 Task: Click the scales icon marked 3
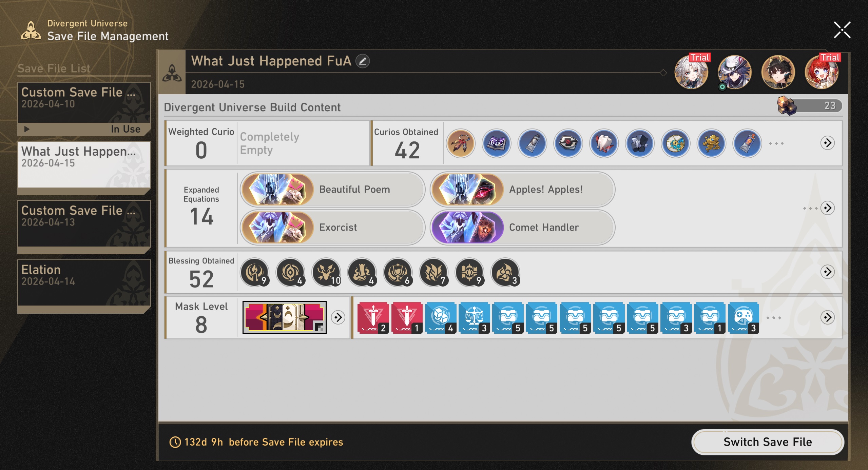pyautogui.click(x=474, y=318)
